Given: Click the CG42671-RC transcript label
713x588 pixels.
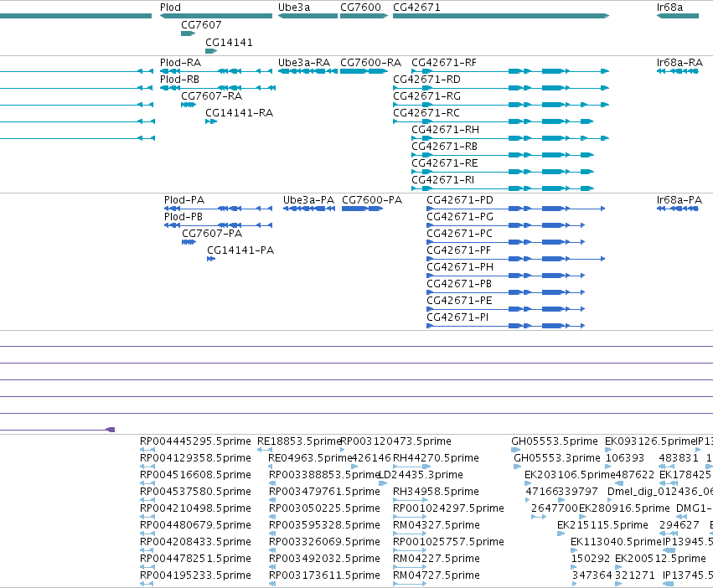Looking at the screenshot, I should (426, 113).
